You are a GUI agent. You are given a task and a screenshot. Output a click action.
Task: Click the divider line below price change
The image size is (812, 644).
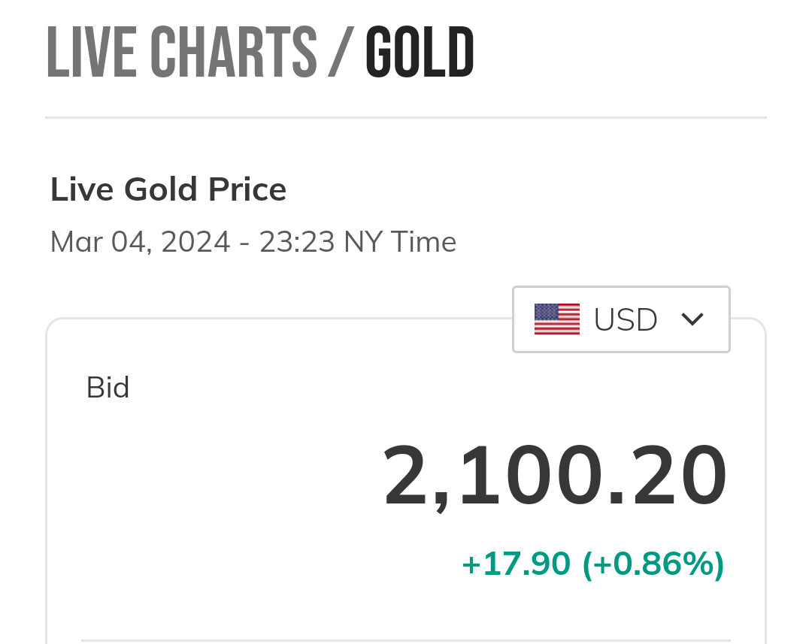pos(406,641)
